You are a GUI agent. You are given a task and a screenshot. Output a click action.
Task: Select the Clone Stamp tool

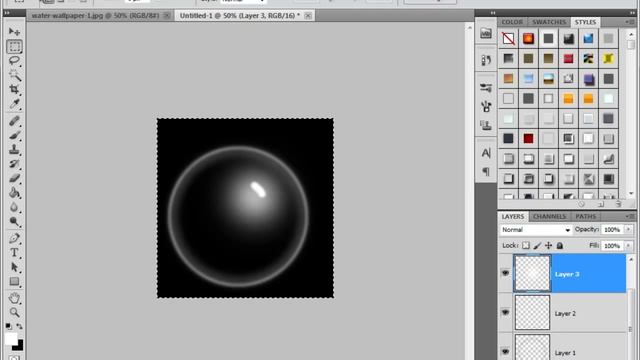point(14,149)
